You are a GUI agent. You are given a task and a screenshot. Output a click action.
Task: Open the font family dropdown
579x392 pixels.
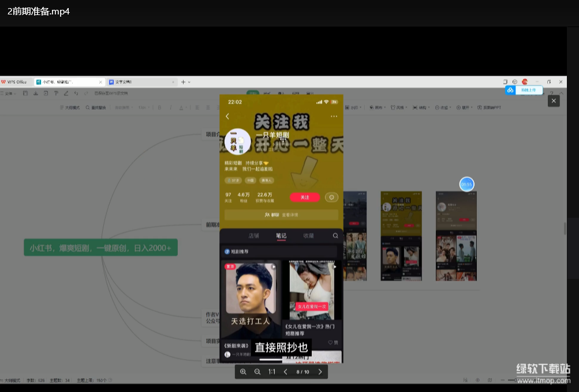click(x=124, y=107)
